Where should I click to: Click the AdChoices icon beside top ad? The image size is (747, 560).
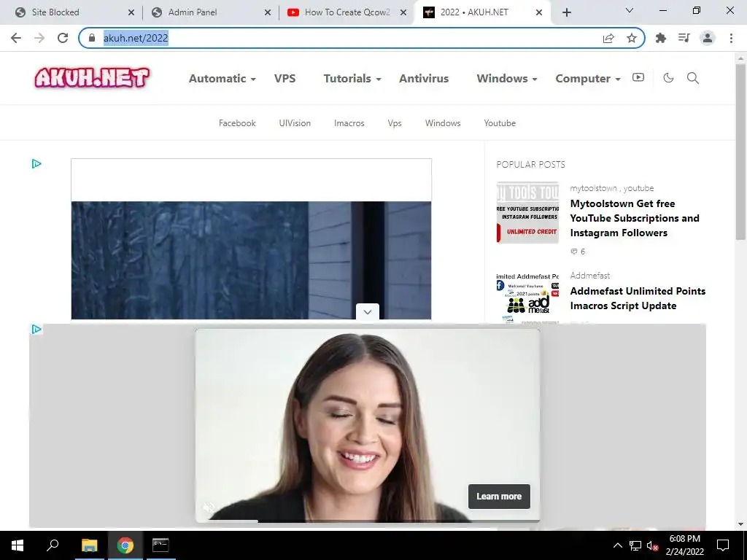36,164
